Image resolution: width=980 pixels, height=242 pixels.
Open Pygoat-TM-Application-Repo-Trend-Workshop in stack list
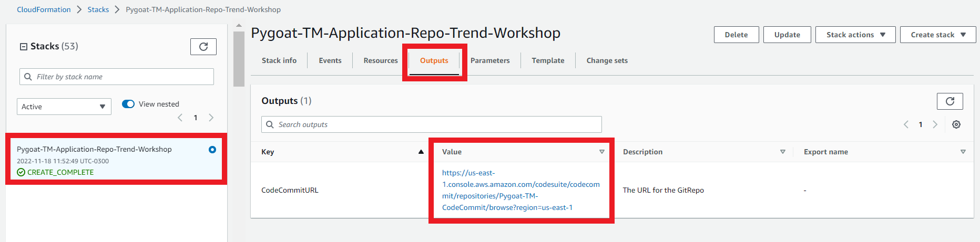[94, 149]
